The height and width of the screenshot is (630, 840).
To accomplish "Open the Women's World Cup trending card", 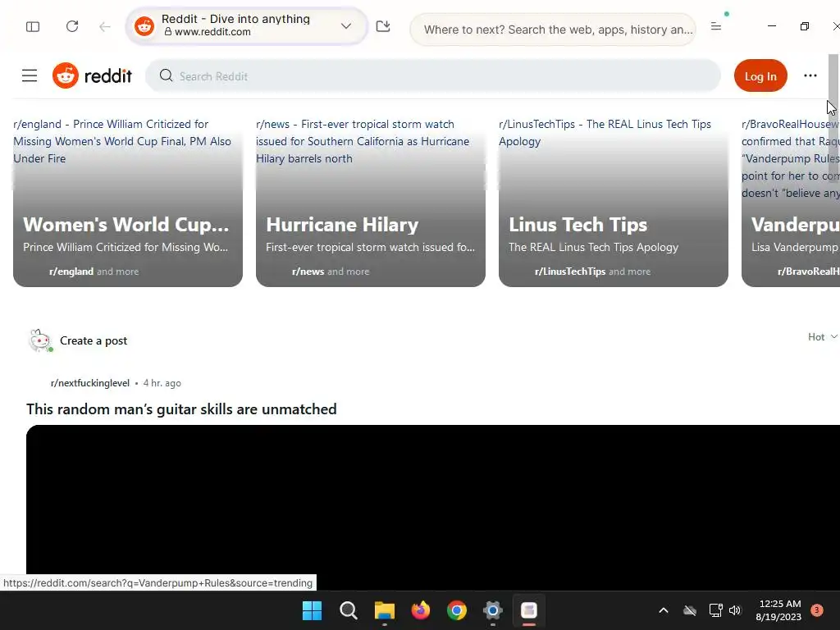I will (x=127, y=202).
